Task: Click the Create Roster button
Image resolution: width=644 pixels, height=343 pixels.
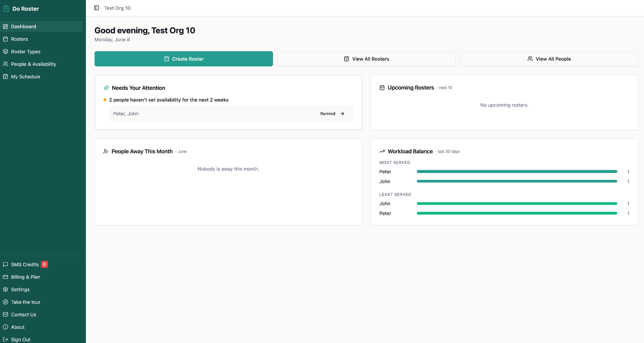Action: coord(184,59)
